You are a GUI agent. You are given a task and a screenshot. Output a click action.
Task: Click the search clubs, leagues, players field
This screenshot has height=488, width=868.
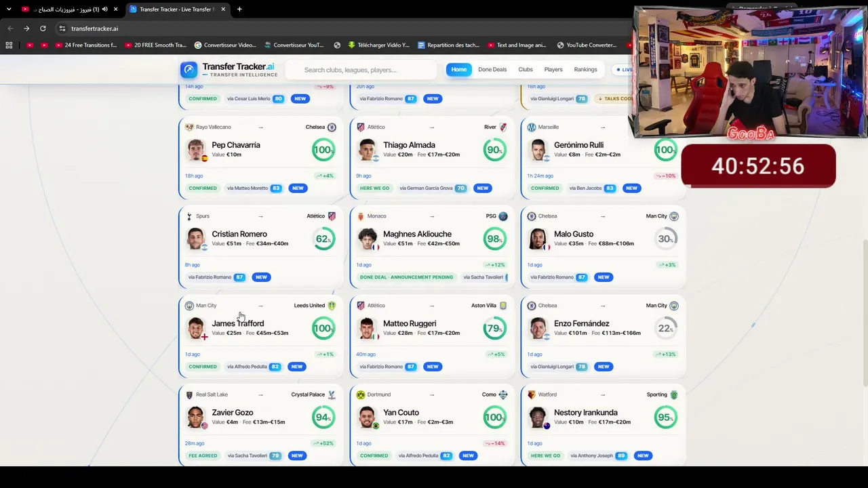coord(361,70)
